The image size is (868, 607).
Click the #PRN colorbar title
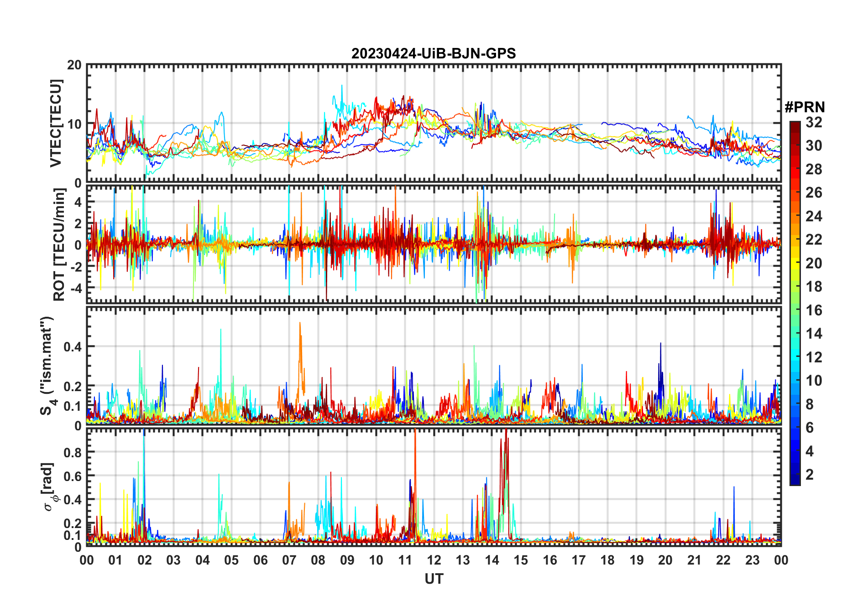pyautogui.click(x=805, y=107)
